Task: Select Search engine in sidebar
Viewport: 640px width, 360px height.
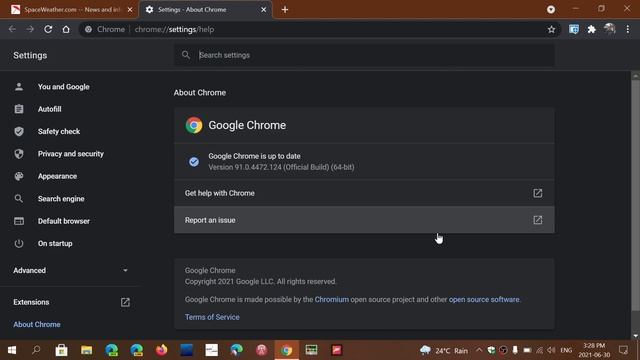Action: [61, 199]
